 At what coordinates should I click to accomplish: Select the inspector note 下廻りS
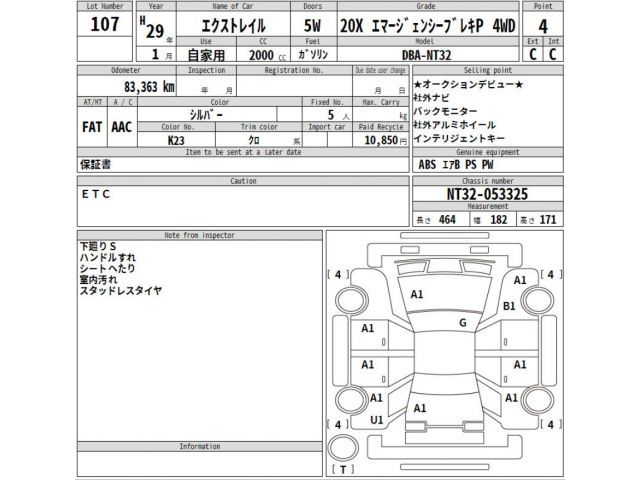pyautogui.click(x=98, y=246)
